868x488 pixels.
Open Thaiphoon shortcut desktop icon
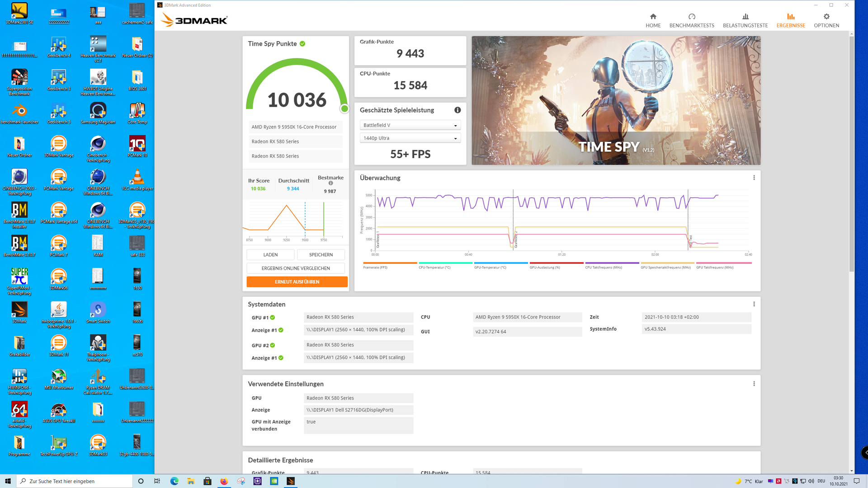(x=98, y=348)
